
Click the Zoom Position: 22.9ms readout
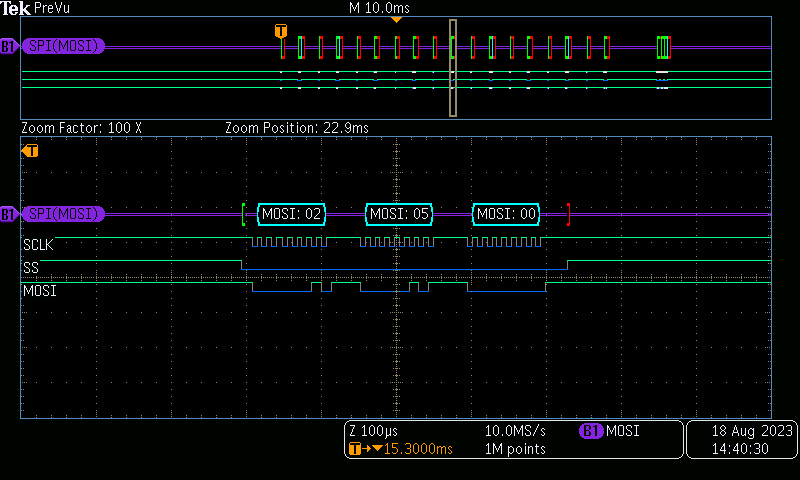(x=297, y=128)
